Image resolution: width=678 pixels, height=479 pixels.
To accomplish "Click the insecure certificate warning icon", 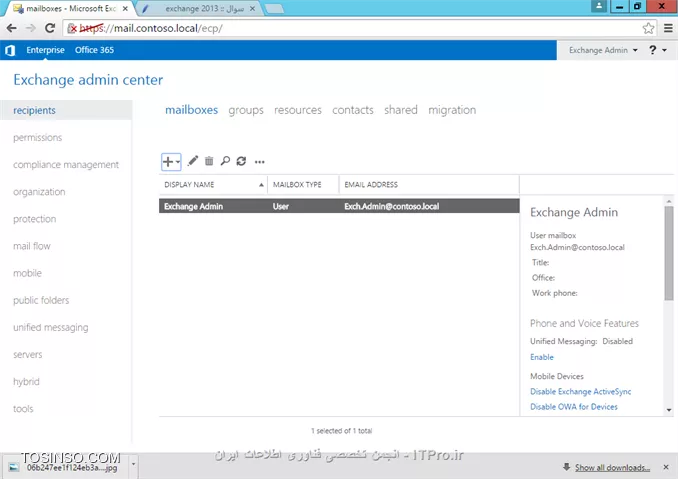I will [x=72, y=29].
